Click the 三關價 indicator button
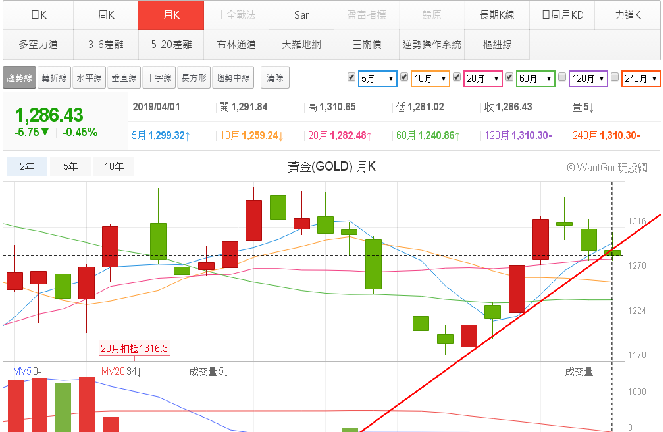The height and width of the screenshot is (432, 663). tap(367, 45)
